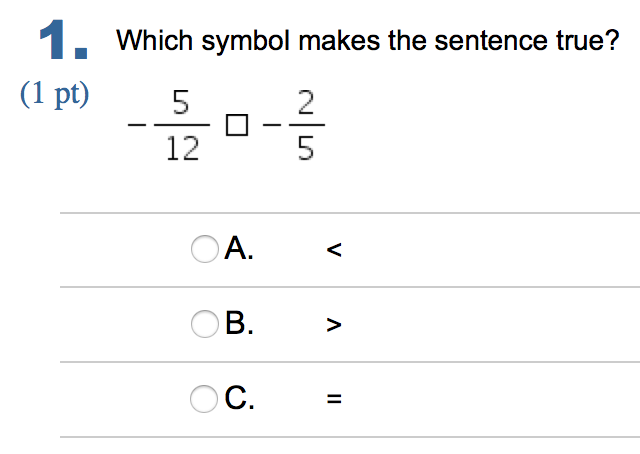This screenshot has width=640, height=454.
Task: Click the numerator 2 in the second fraction
Action: coord(305,102)
